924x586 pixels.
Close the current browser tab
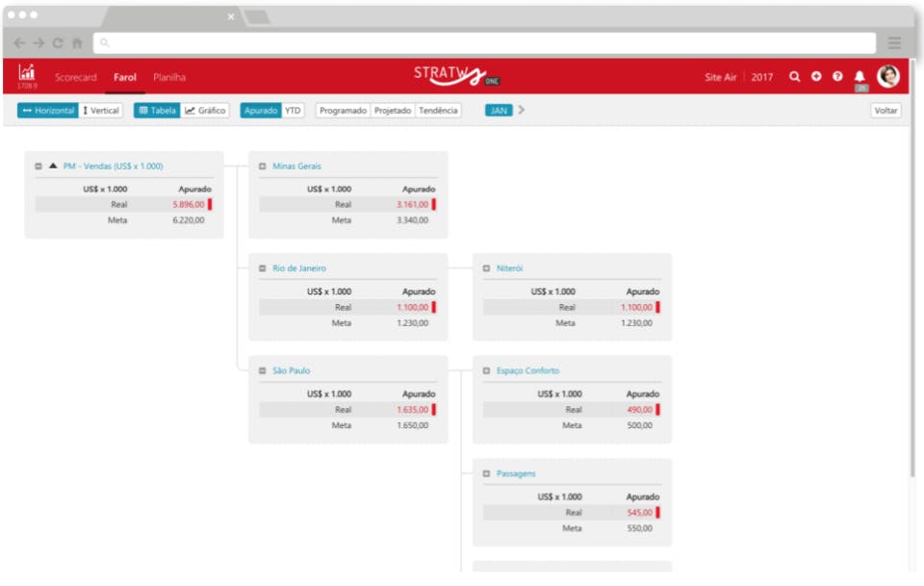click(231, 16)
